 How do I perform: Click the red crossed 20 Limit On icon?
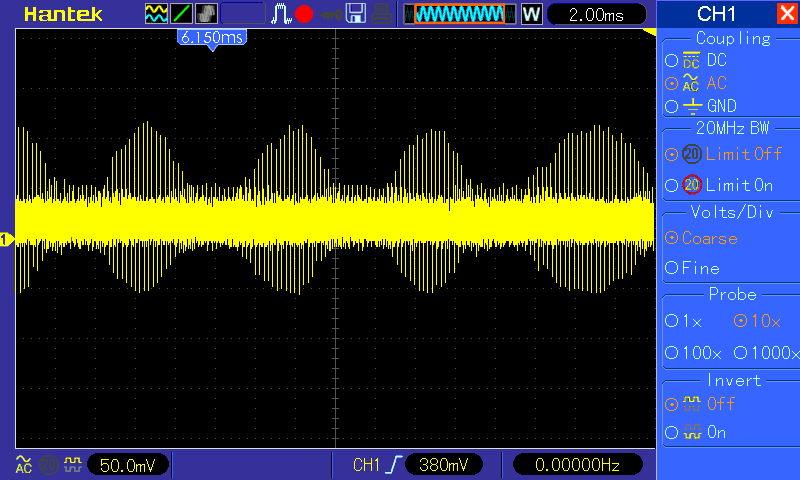[692, 185]
